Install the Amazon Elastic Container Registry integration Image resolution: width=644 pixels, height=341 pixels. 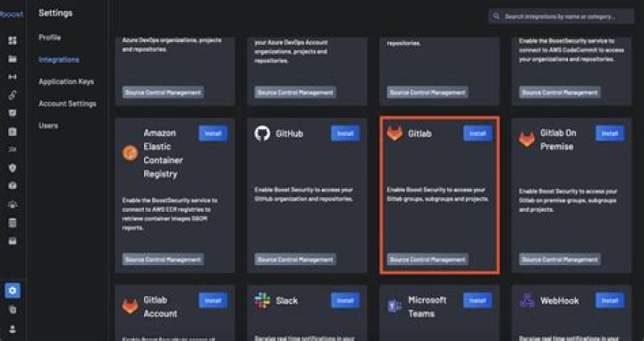(x=213, y=133)
